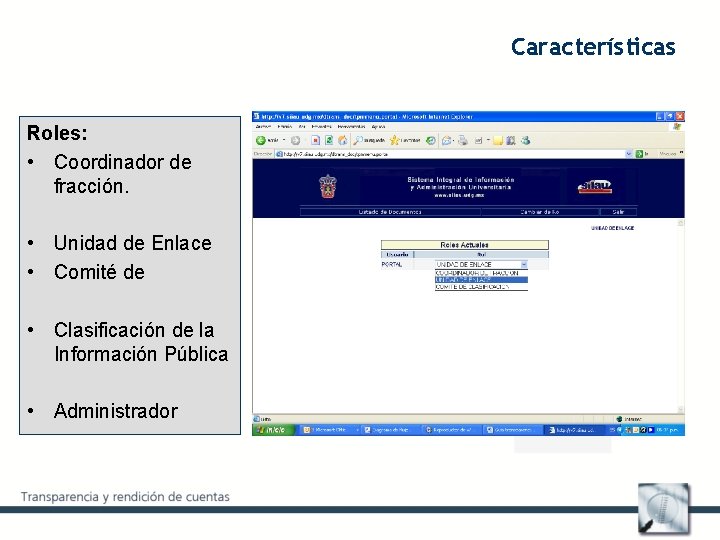Click the Mail envelope icon
Image resolution: width=720 pixels, height=540 pixels.
click(x=446, y=141)
